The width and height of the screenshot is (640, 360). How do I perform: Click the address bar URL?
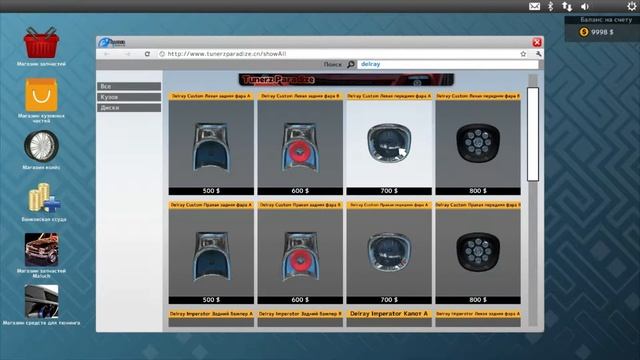[x=227, y=54]
